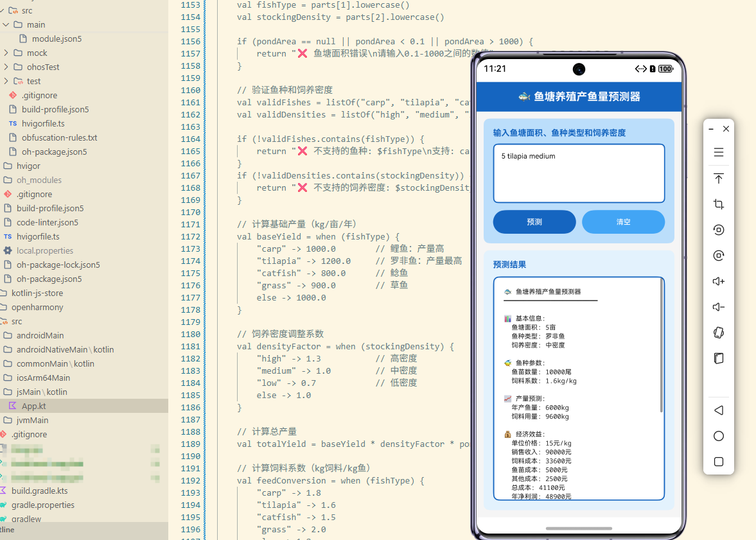This screenshot has height=540, width=756.
Task: Click the emulator rotate screen icon
Action: pyautogui.click(x=718, y=333)
